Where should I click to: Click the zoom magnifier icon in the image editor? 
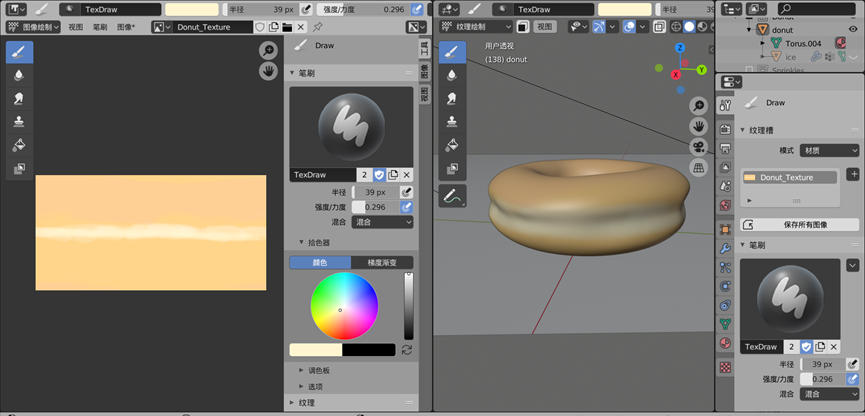268,51
